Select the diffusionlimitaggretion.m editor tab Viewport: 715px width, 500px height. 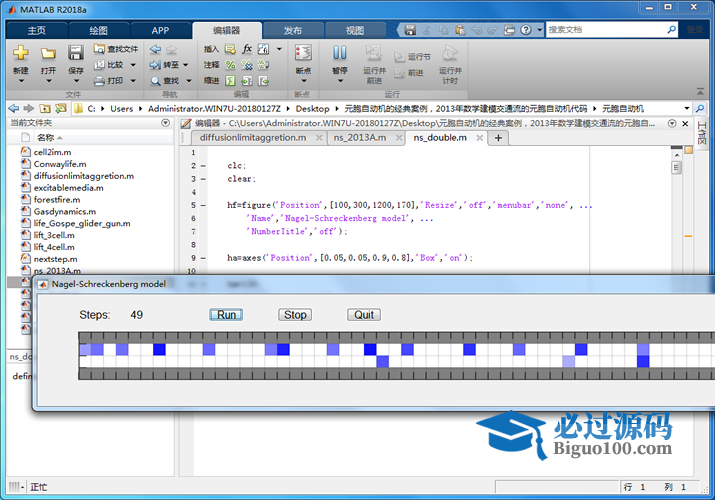(252, 138)
